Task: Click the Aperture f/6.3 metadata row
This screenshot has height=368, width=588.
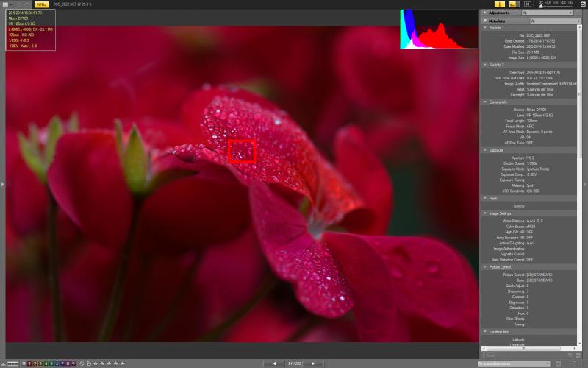Action: pos(529,158)
